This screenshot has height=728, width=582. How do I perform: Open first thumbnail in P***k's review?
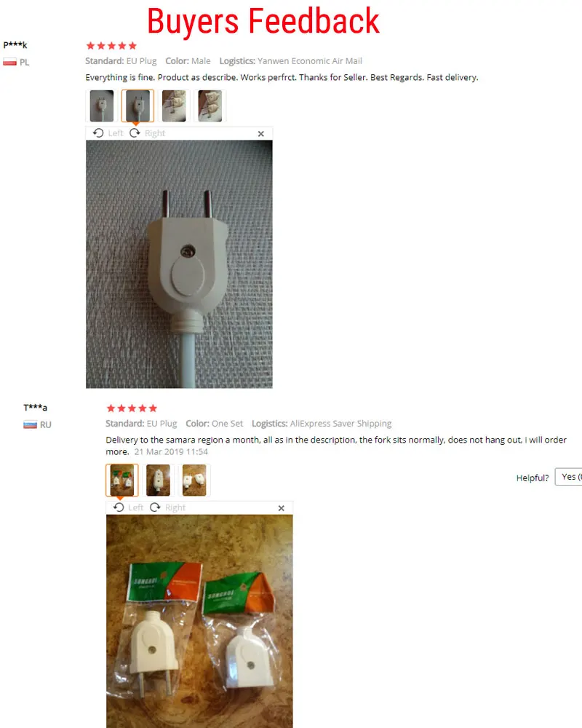102,106
